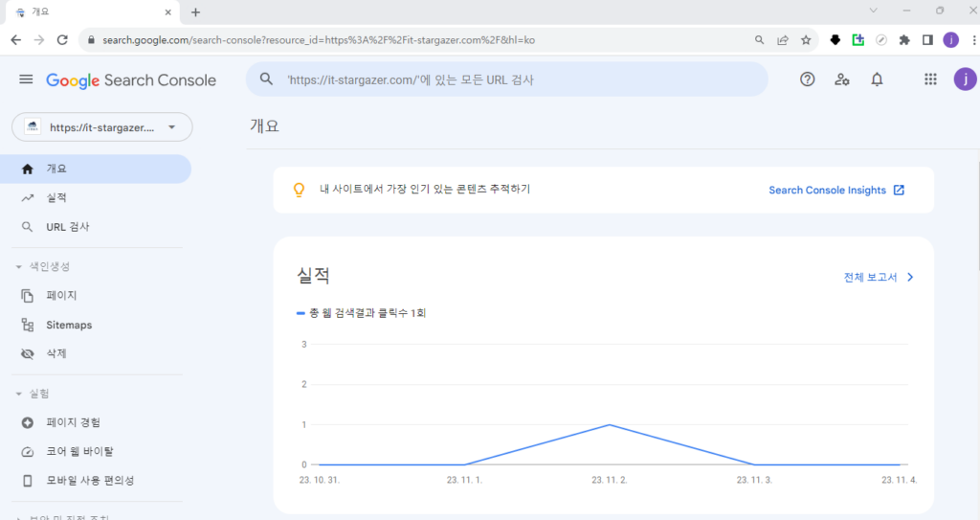Click the 내 사이트에서 가장 인기 있는 콘텐츠 text

pos(425,189)
